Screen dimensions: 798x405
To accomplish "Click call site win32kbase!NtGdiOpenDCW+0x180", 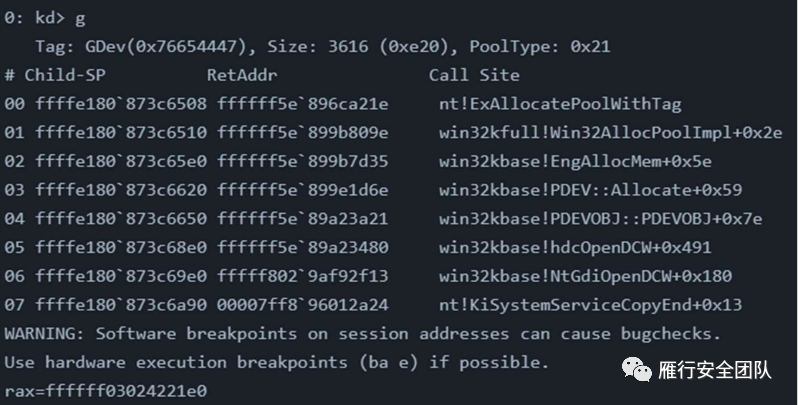I will 585,276.
